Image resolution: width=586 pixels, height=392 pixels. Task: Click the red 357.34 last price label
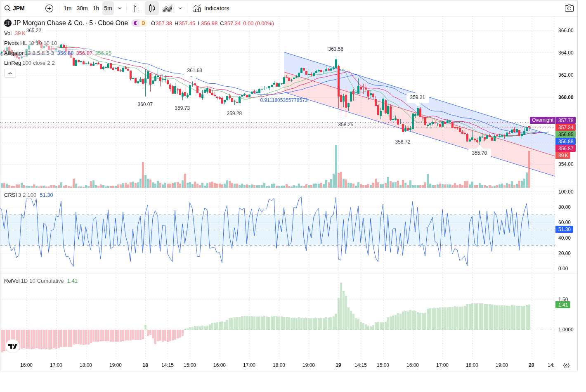[566, 128]
